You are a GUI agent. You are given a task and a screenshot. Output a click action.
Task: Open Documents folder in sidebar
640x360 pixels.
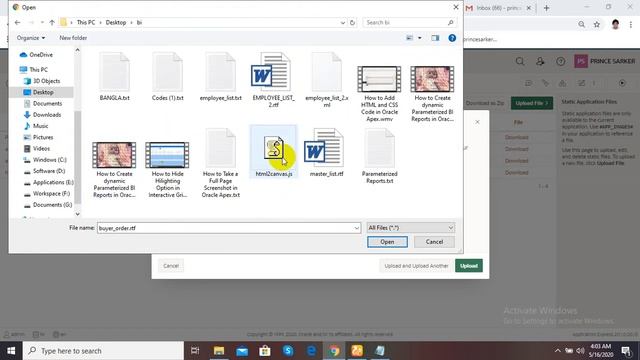[47, 104]
